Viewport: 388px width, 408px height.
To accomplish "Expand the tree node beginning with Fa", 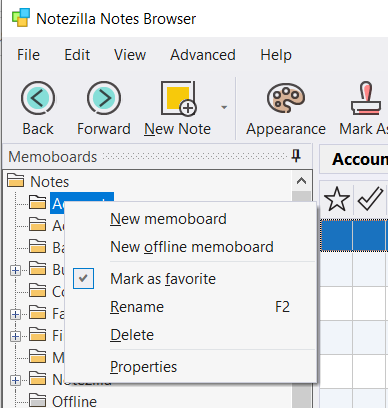I will click(15, 314).
